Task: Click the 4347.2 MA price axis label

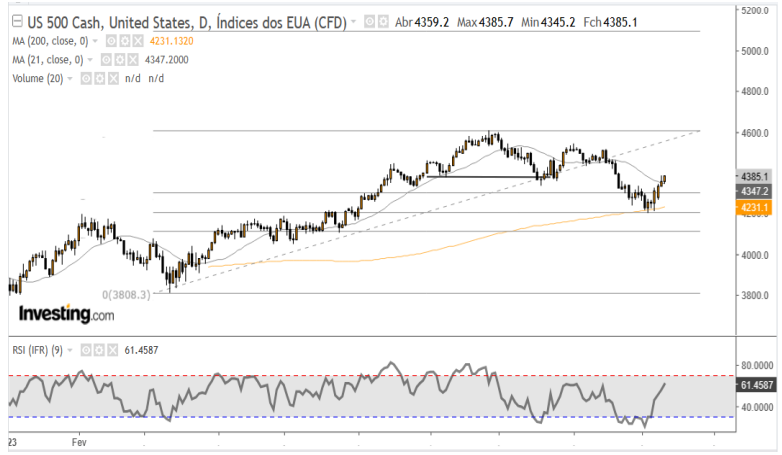Action: 754,191
